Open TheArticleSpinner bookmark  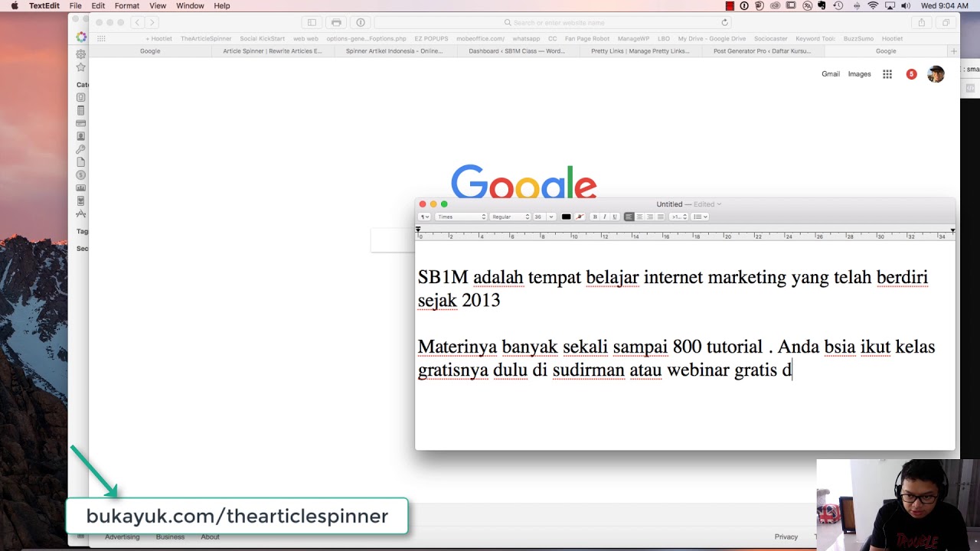[x=206, y=38]
